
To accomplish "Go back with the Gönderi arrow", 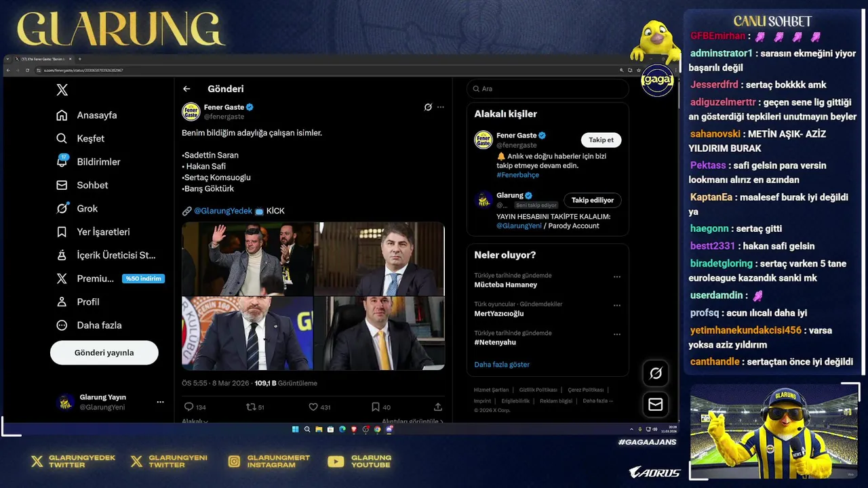I will tap(186, 89).
